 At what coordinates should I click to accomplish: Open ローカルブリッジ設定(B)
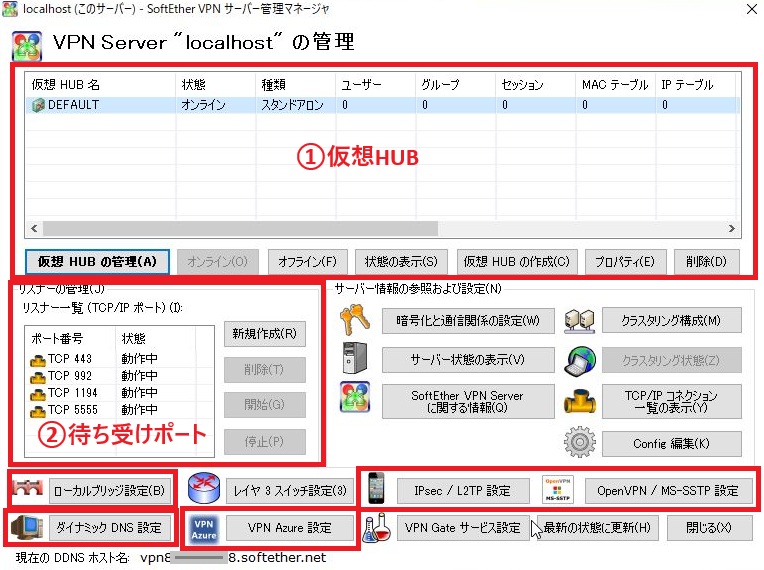click(110, 491)
